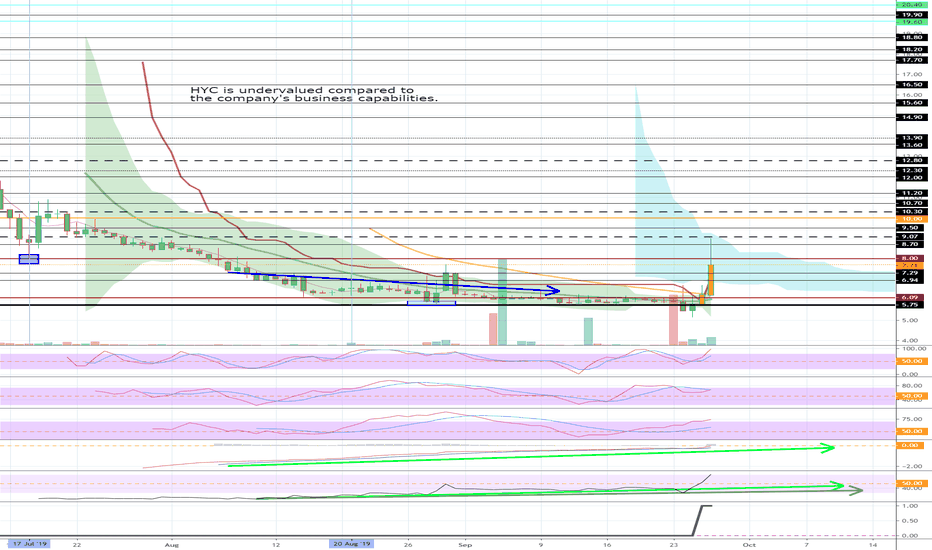This screenshot has width=932, height=550.
Task: Click the 7.29 price level label
Action: pyautogui.click(x=912, y=273)
